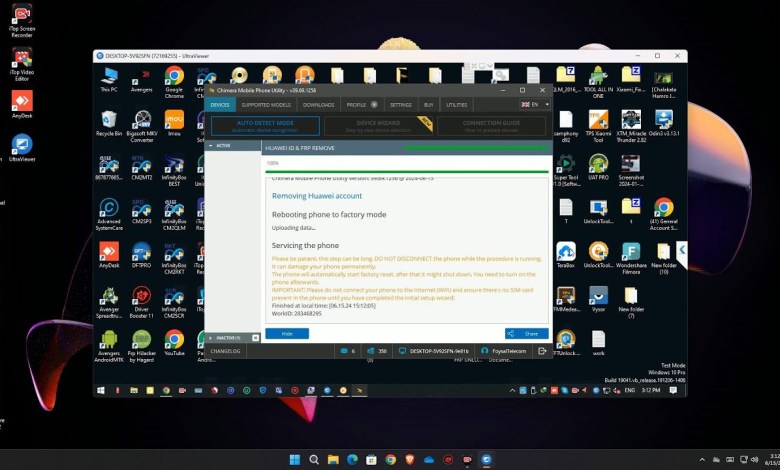Open This PC on the remote desktop
The width and height of the screenshot is (780, 470).
108,80
